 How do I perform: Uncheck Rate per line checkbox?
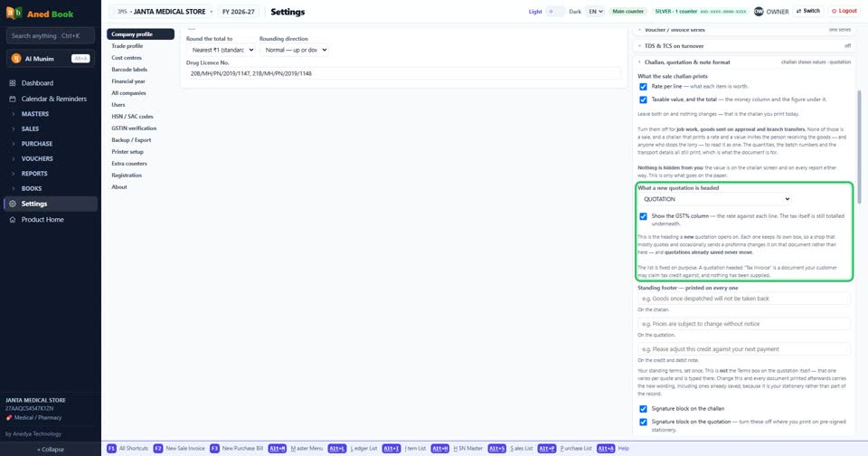[643, 87]
